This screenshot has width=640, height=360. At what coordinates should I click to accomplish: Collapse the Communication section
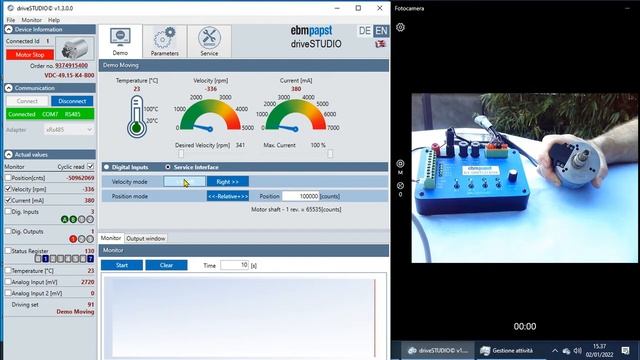tap(9, 88)
